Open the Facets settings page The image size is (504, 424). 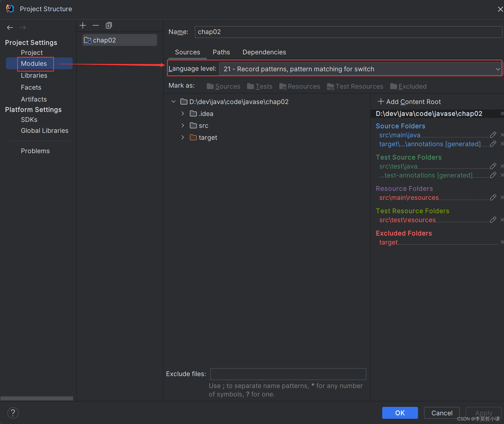point(31,87)
